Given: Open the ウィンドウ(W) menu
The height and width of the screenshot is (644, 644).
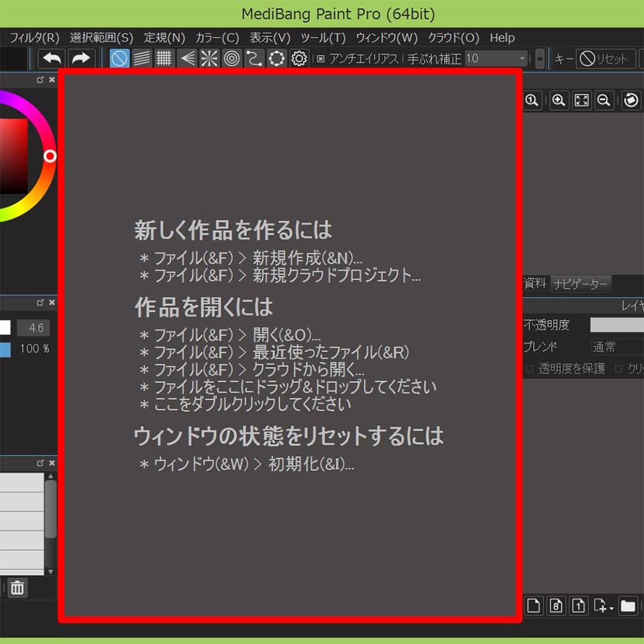Looking at the screenshot, I should tap(386, 38).
